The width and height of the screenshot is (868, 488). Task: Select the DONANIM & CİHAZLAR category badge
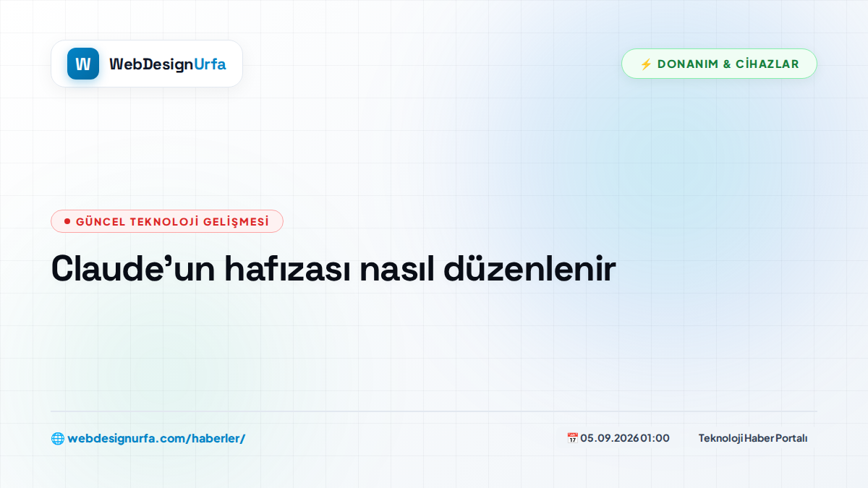point(719,64)
